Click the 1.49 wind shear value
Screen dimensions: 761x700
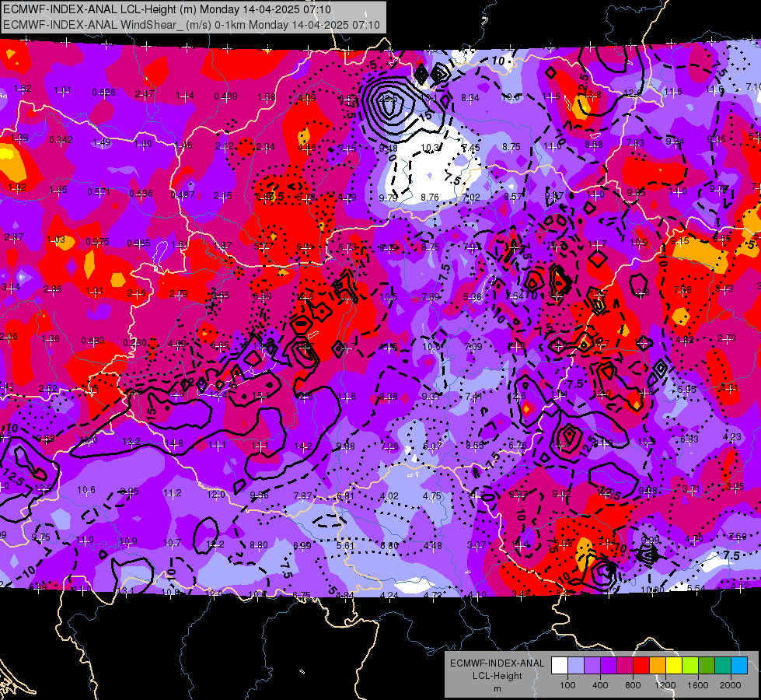pos(101,142)
